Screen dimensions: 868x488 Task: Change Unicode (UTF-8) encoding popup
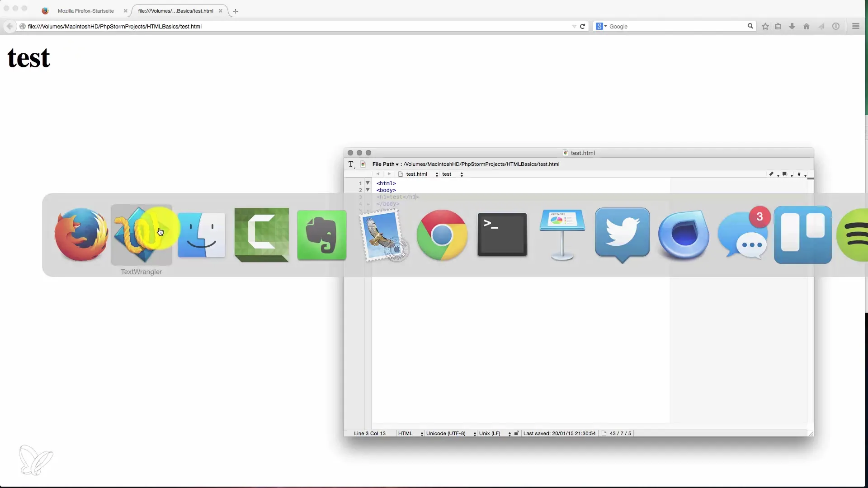[x=451, y=433]
